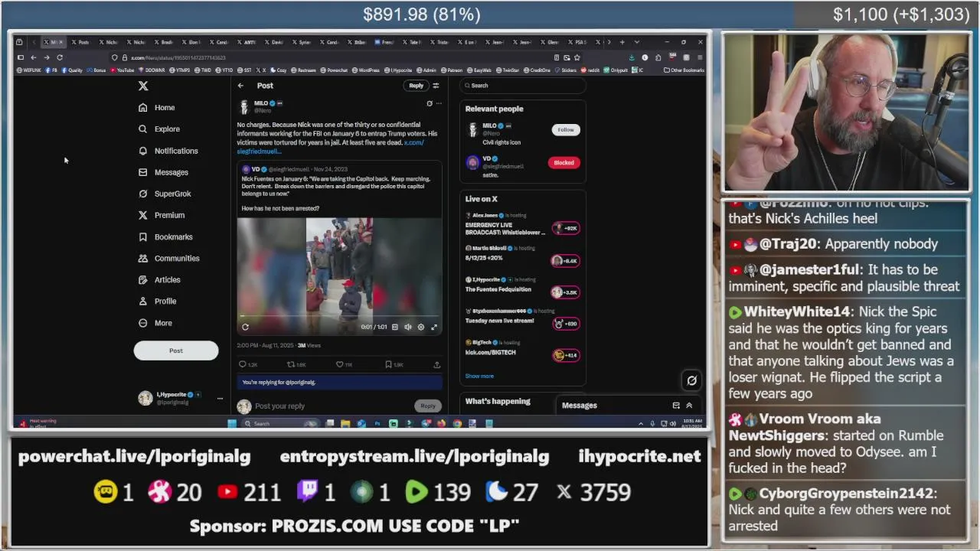Open Explore in X sidebar
Viewport: 980px width, 551px height.
click(159, 129)
